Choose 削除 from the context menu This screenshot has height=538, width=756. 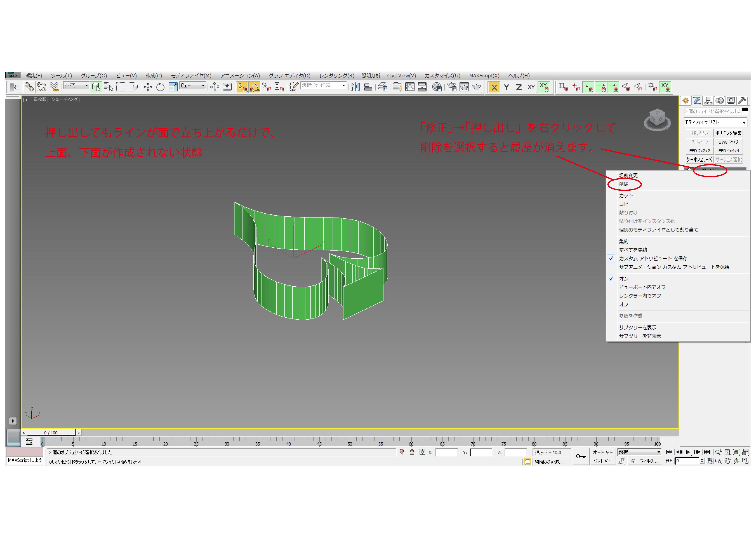point(624,184)
